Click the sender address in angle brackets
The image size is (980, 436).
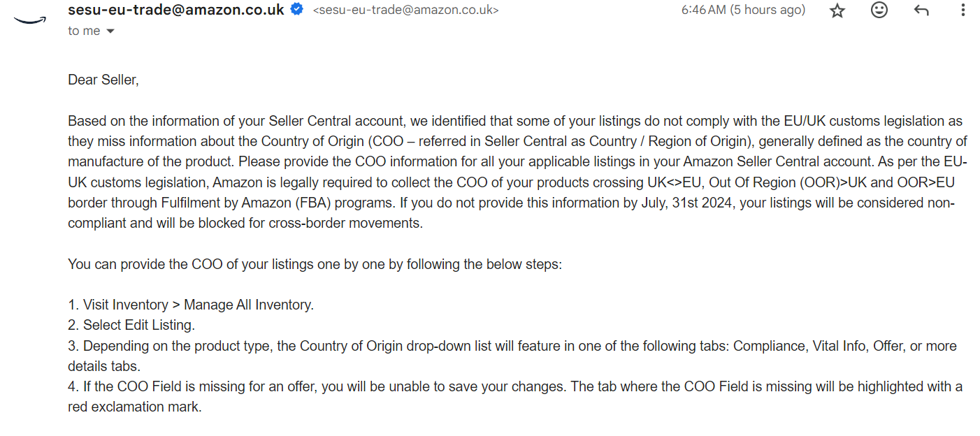(x=405, y=10)
